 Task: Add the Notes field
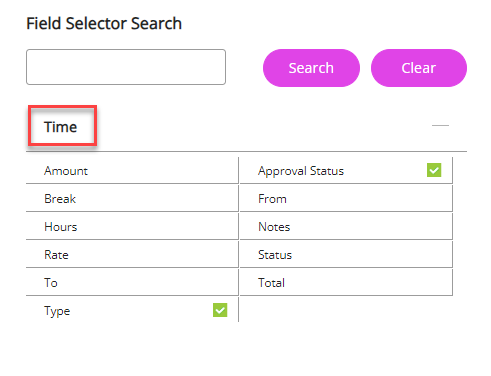(x=346, y=227)
